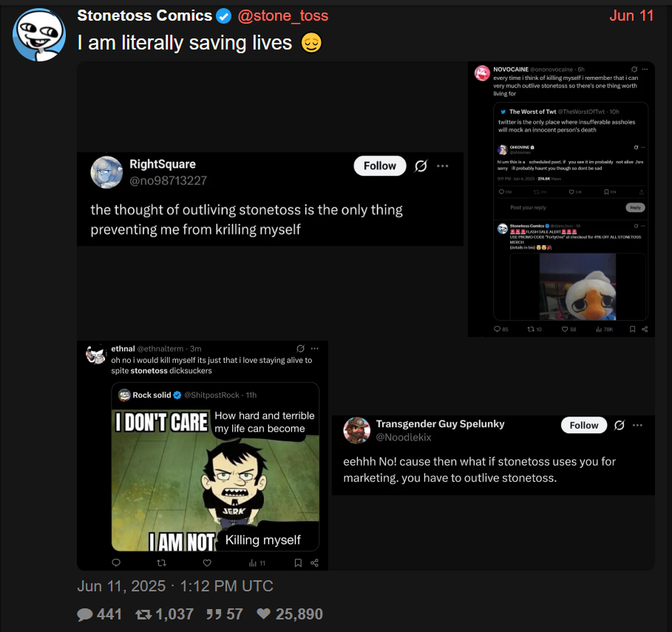Open the @stone_toss handle link

[x=283, y=16]
